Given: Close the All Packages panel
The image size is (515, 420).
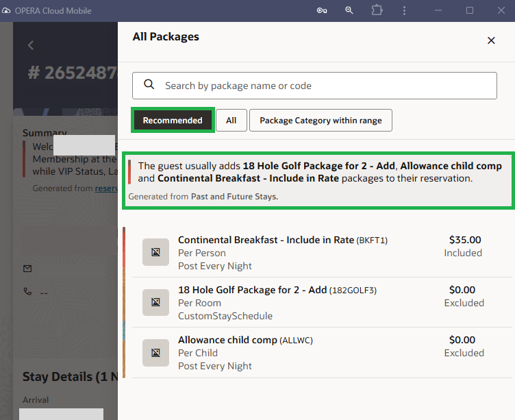Looking at the screenshot, I should [491, 40].
